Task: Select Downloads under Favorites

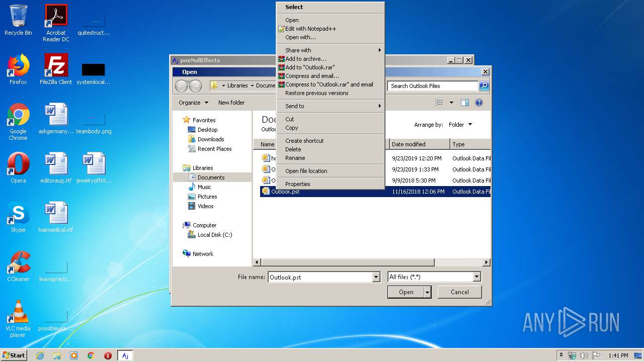Action: coord(211,139)
